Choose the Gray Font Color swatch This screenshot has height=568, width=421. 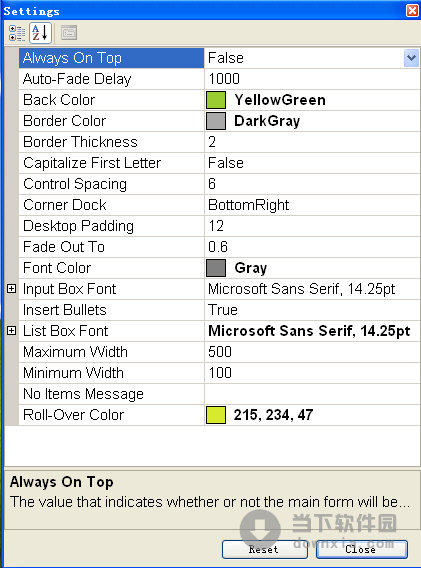tap(216, 268)
